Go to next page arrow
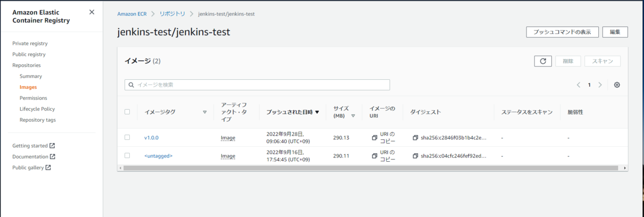Screen dimensions: 644x217 600,85
